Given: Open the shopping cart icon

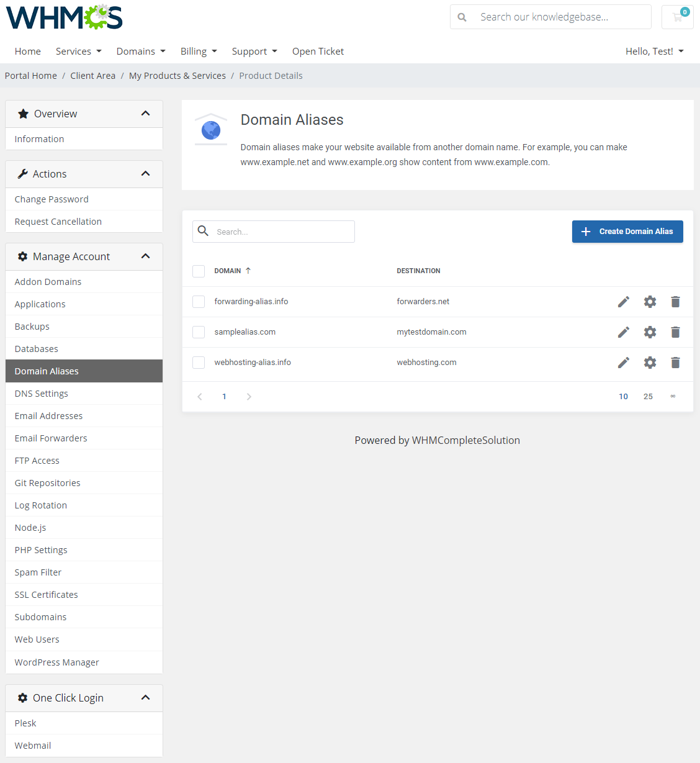Looking at the screenshot, I should tap(678, 17).
